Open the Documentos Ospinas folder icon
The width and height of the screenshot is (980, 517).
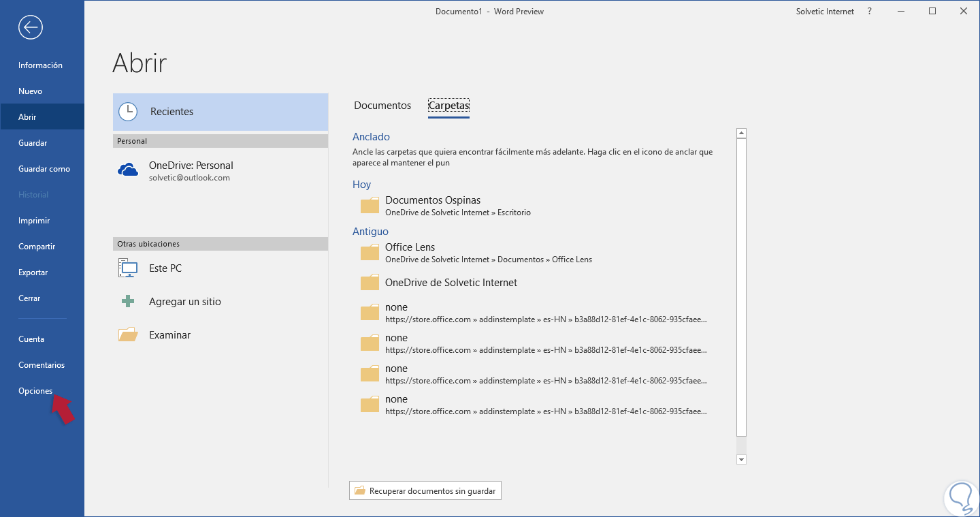pyautogui.click(x=370, y=205)
